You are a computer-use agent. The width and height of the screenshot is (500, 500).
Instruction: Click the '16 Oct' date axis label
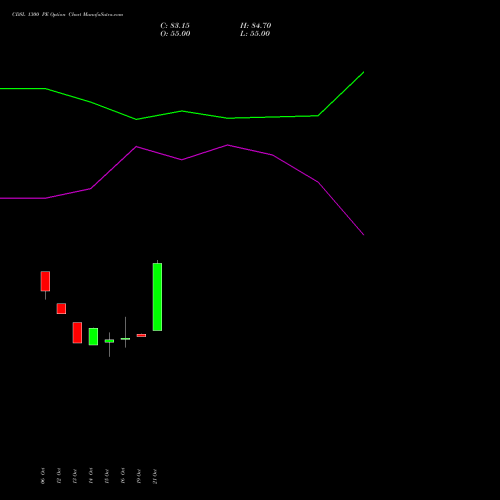pyautogui.click(x=123, y=476)
